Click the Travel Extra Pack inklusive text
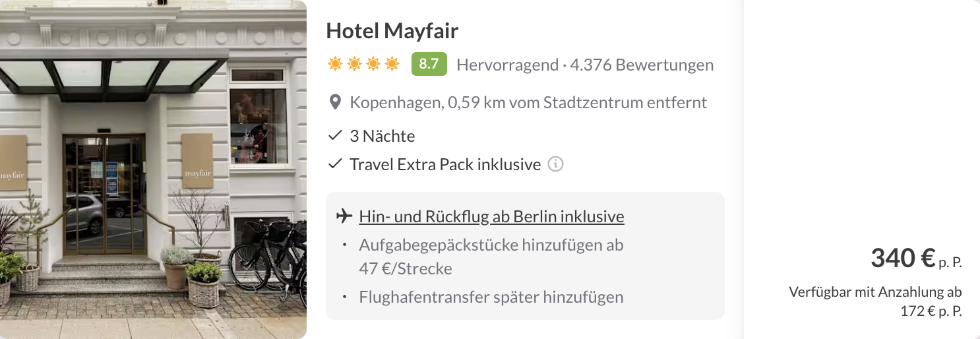Image resolution: width=980 pixels, height=339 pixels. (x=445, y=164)
